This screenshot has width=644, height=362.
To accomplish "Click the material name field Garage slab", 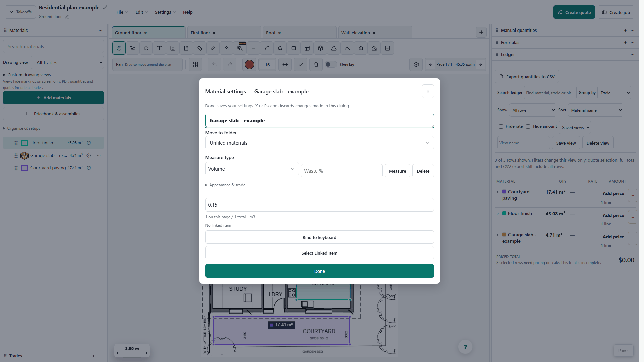I will coord(319,121).
